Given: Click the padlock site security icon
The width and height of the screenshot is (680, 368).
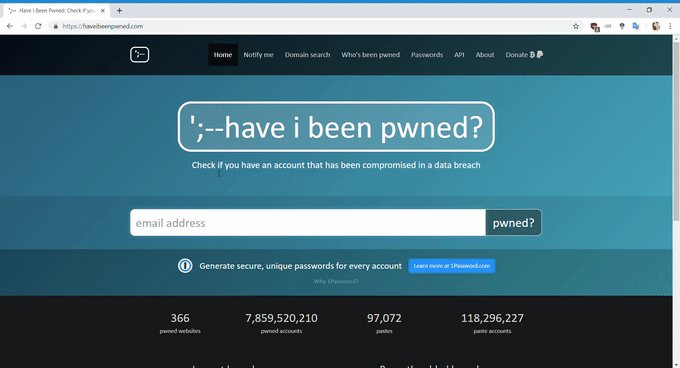Looking at the screenshot, I should (56, 26).
